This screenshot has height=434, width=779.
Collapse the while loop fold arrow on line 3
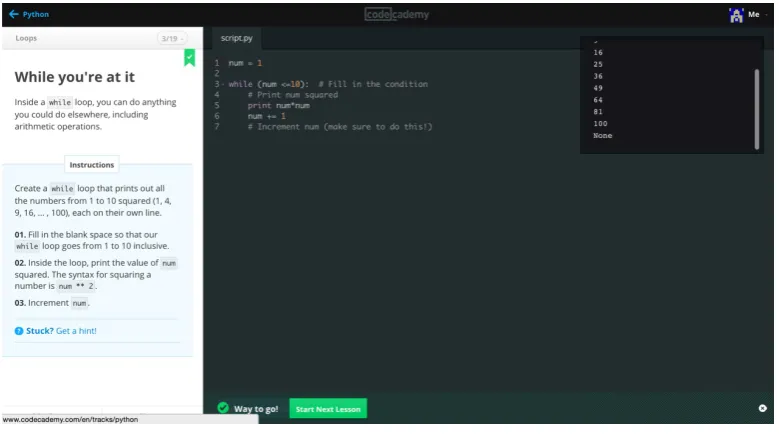pyautogui.click(x=223, y=84)
